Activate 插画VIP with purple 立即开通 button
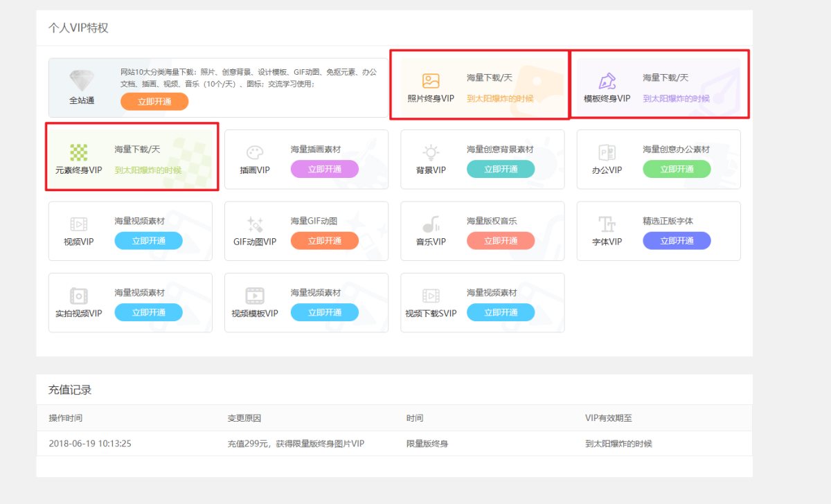The image size is (831, 504). (x=324, y=169)
